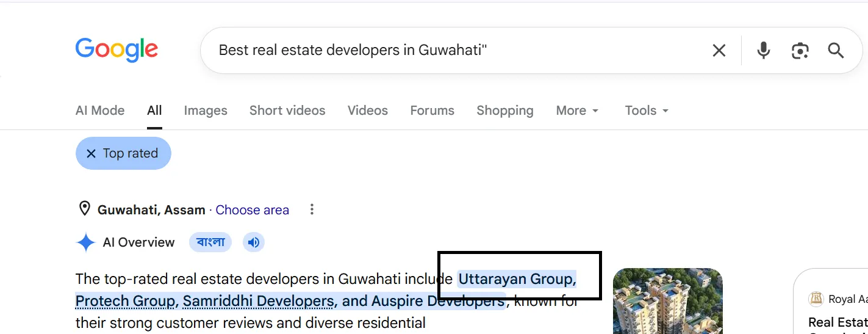Open the Images tab
868x334 pixels.
[206, 111]
